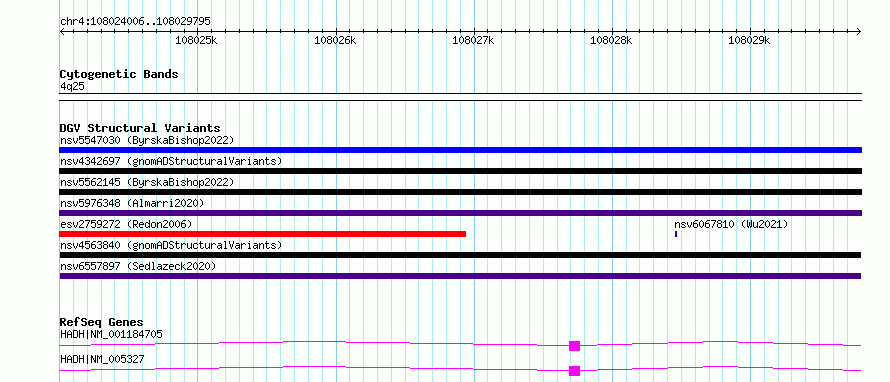Open the nsv4342697 (gnomADStructuralVariants) label
The height and width of the screenshot is (382, 890).
[171, 161]
